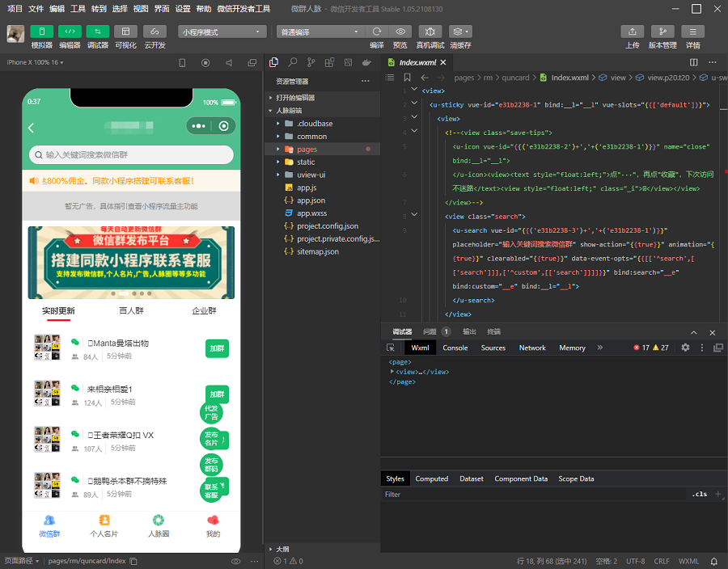This screenshot has width=728, height=569.
Task: Fold the u-sticky code line
Action: (414, 103)
